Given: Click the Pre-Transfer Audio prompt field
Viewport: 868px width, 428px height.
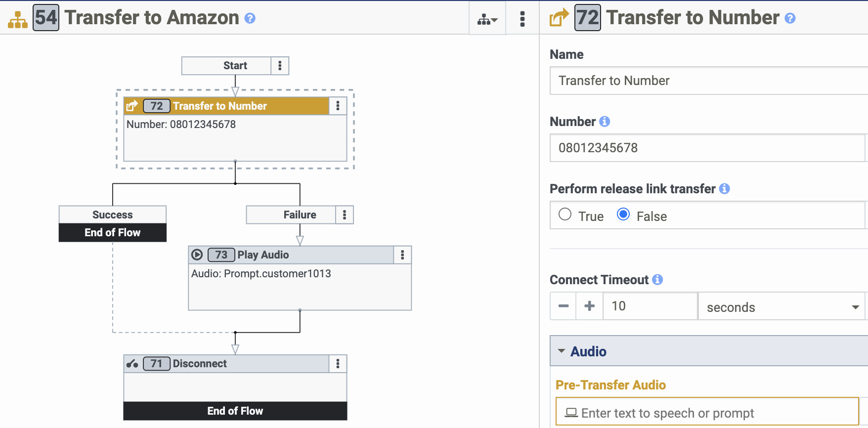Looking at the screenshot, I should click(x=707, y=412).
